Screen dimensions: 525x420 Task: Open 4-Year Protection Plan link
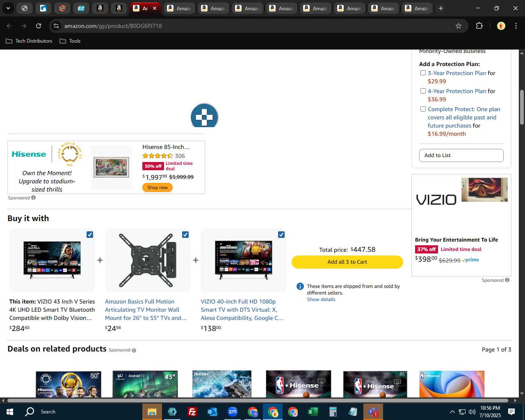[x=457, y=91]
